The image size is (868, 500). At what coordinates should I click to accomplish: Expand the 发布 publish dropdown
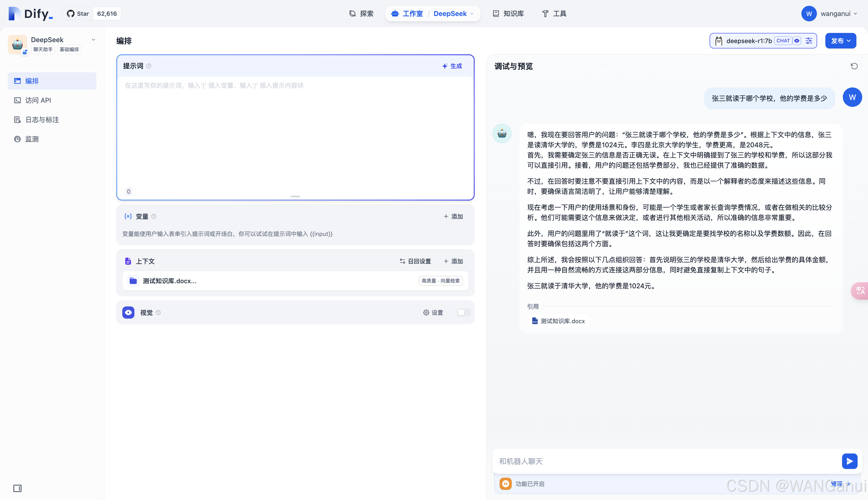[x=841, y=41]
